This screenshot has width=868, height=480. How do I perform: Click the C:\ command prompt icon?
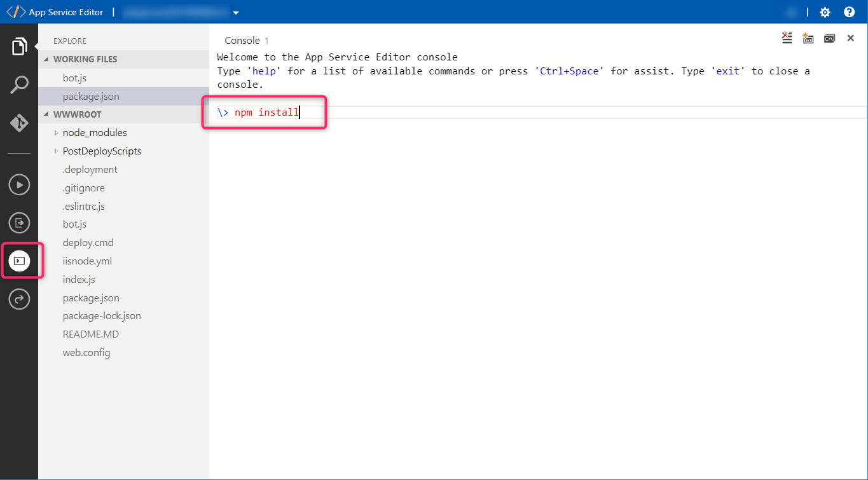[829, 38]
